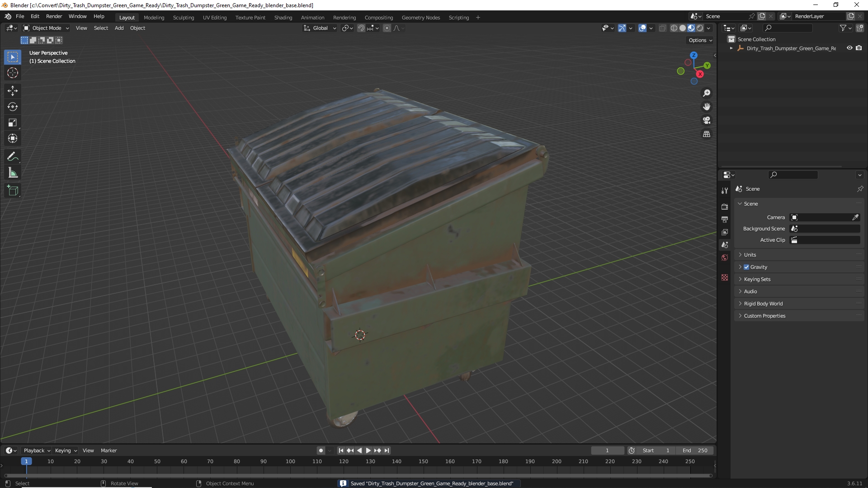
Task: Switch to Modeling workspace tab
Action: (x=154, y=18)
